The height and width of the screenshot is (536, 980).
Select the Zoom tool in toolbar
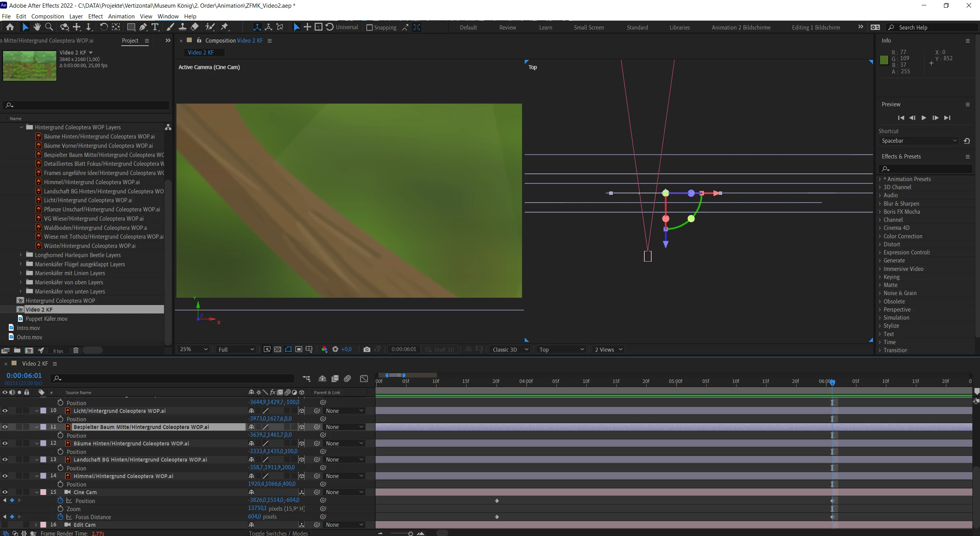(x=49, y=27)
